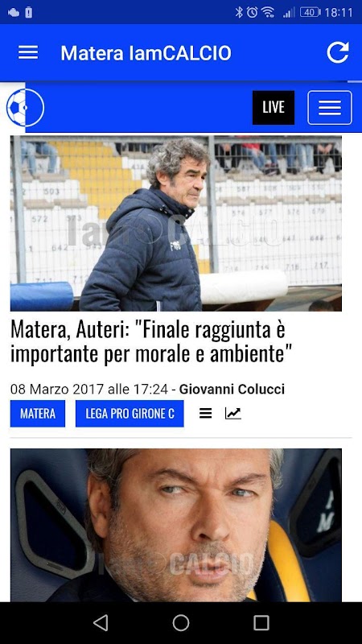The image size is (362, 644).
Task: Open the app hamburger drawer menu
Action: pyautogui.click(x=28, y=52)
